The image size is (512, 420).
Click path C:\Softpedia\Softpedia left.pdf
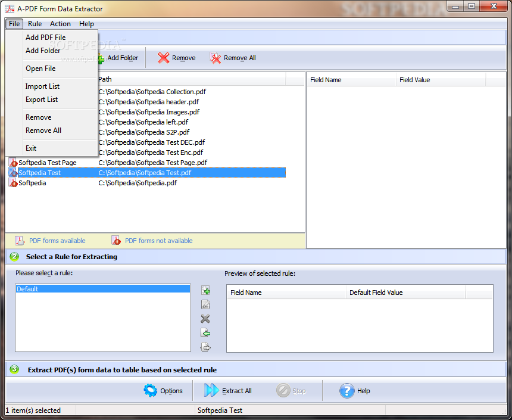pos(143,122)
